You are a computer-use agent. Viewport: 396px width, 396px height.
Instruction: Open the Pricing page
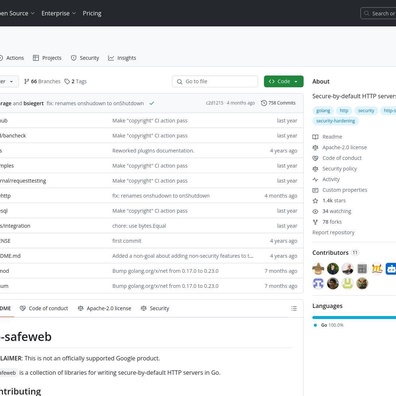coord(92,13)
